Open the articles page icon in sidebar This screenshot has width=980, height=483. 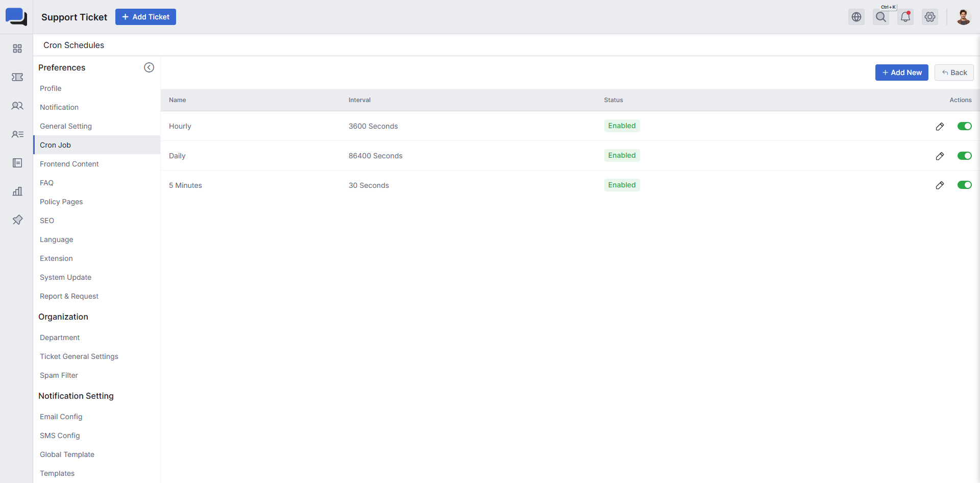click(17, 163)
